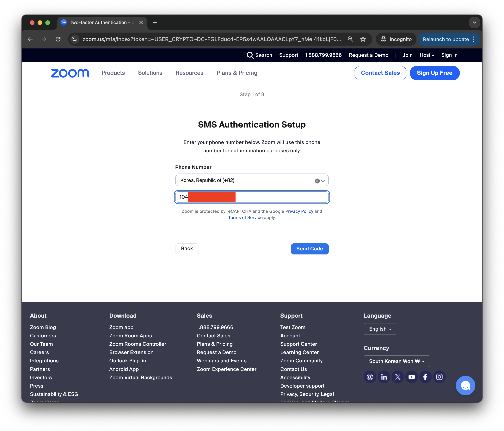Open the X social icon
This screenshot has height=431, width=504.
398,377
